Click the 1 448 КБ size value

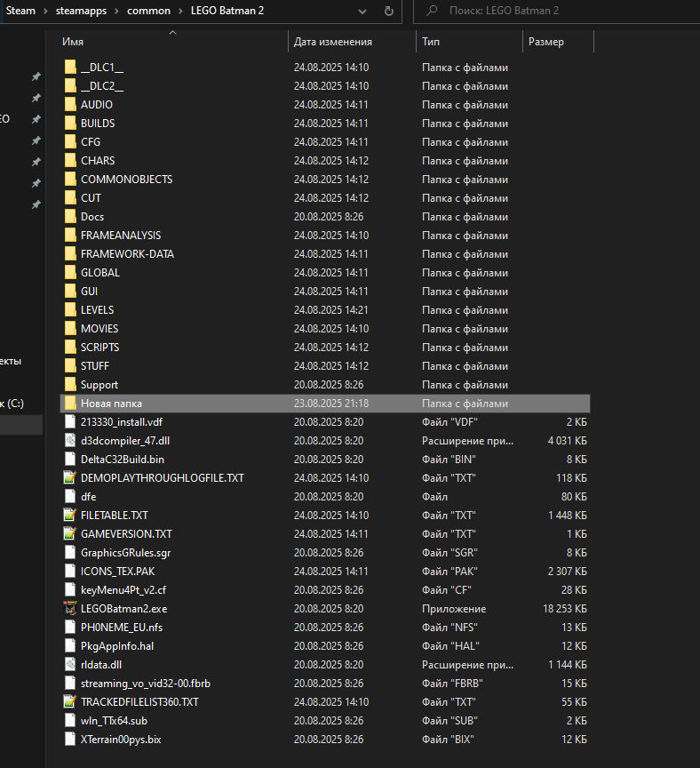(x=568, y=516)
